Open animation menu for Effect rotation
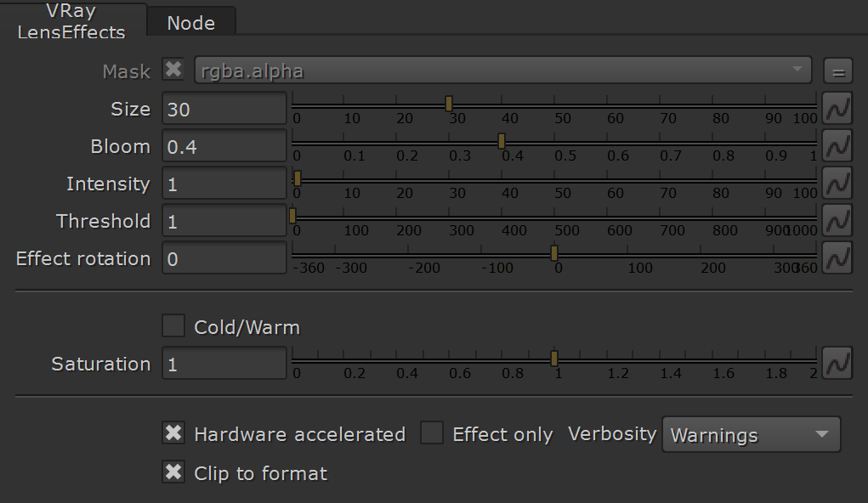Screen dimensions: 868x503 (x=837, y=257)
